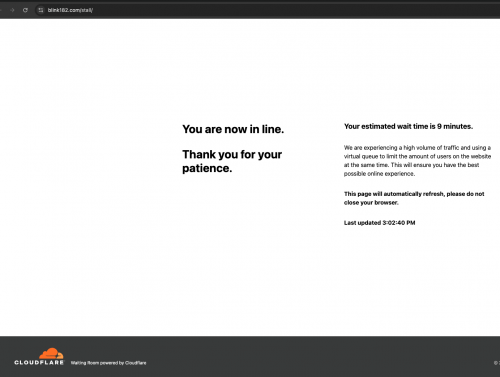Image resolution: width=500 pixels, height=377 pixels.
Task: Click the 'CLOUDFLARE' wordmark in footer
Action: 39,362
